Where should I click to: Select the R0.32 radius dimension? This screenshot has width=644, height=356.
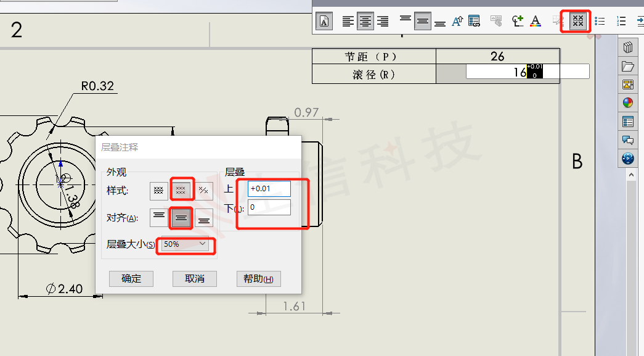[x=97, y=86]
